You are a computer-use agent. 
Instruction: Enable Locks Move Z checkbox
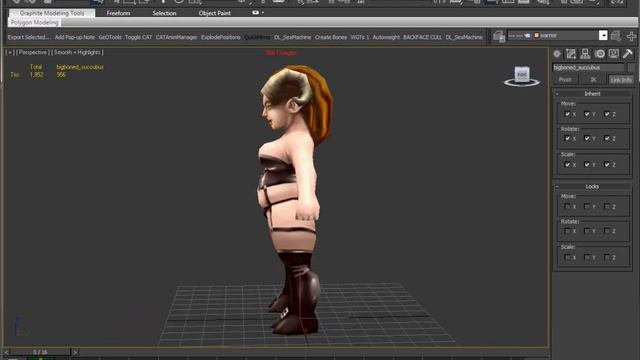[607, 207]
